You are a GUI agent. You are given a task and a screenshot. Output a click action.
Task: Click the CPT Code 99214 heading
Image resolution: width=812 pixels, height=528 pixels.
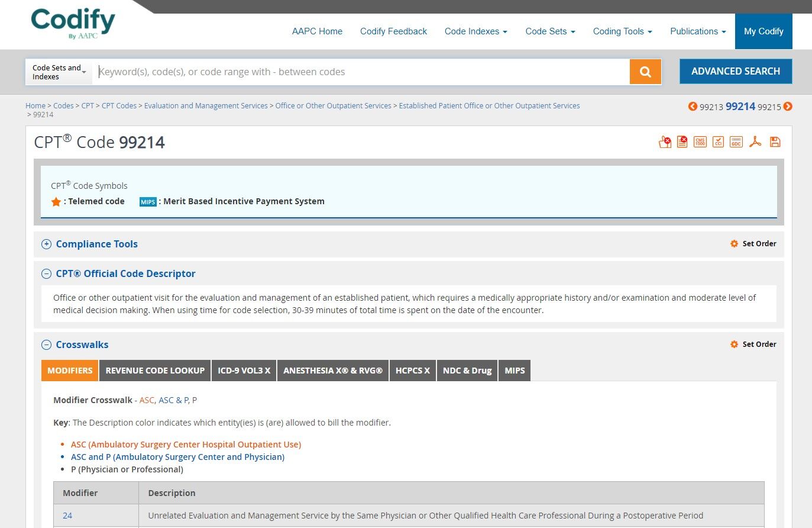tap(99, 142)
